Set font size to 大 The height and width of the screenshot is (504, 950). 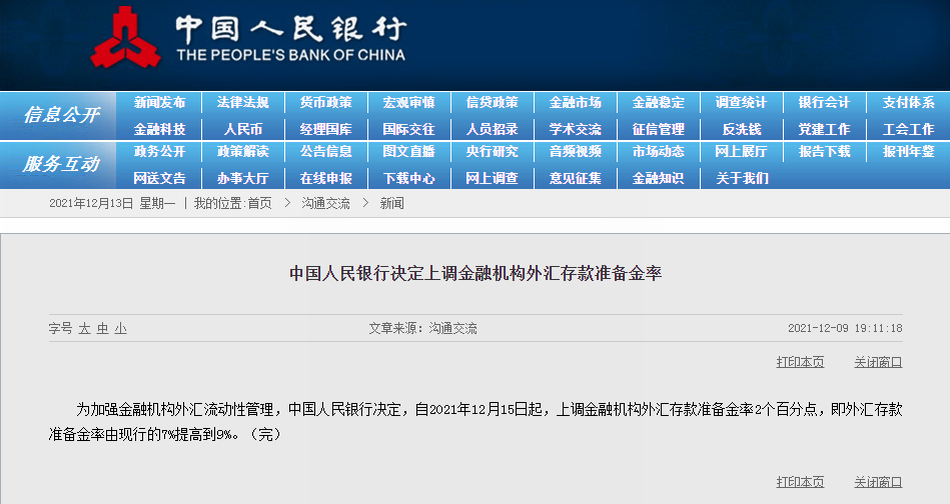(84, 328)
